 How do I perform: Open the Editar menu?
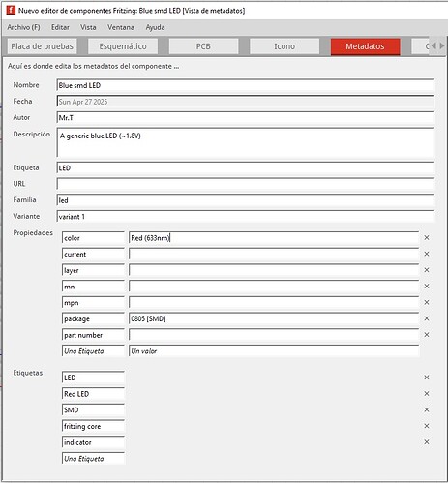point(60,27)
